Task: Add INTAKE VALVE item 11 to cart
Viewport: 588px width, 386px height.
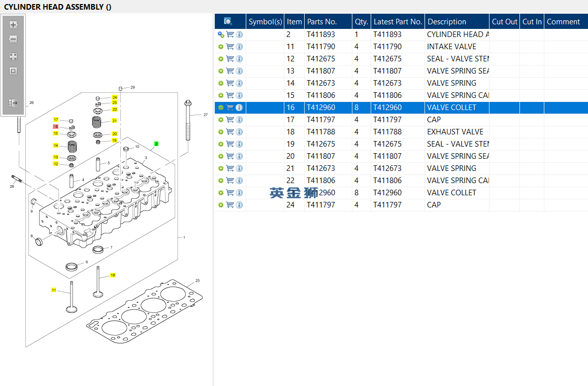Action: [230, 47]
